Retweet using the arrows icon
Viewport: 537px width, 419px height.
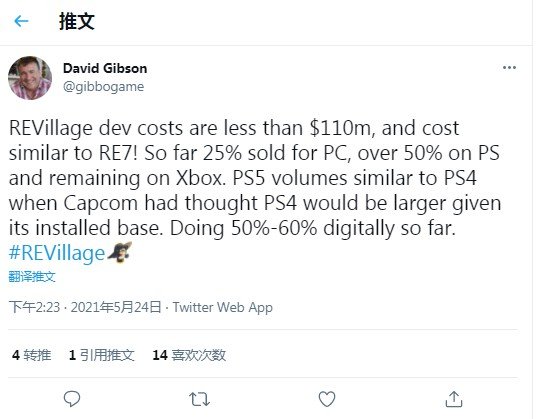(199, 399)
